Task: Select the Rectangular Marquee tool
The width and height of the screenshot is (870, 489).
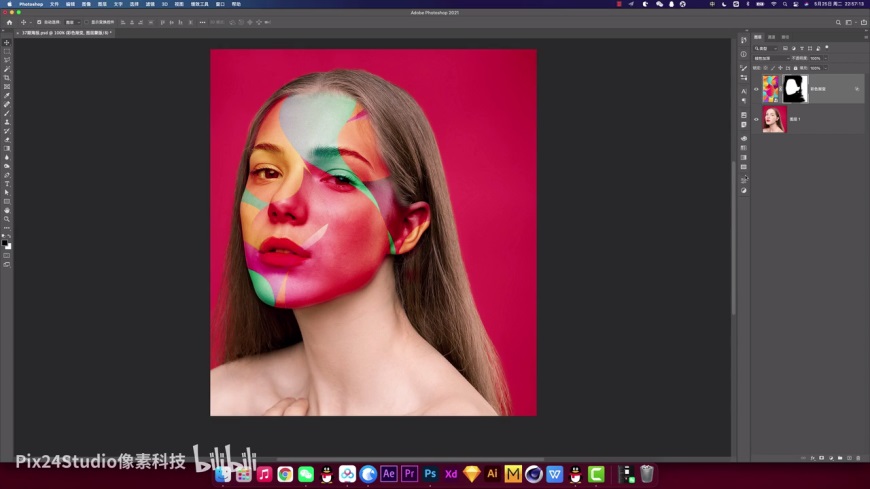Action: [7, 52]
